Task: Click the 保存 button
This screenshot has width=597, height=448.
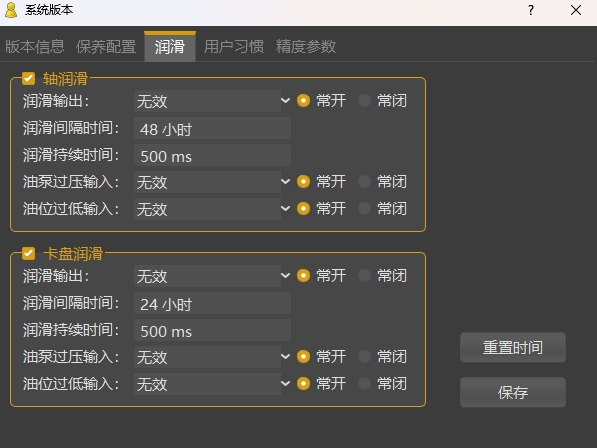Action: point(513,392)
